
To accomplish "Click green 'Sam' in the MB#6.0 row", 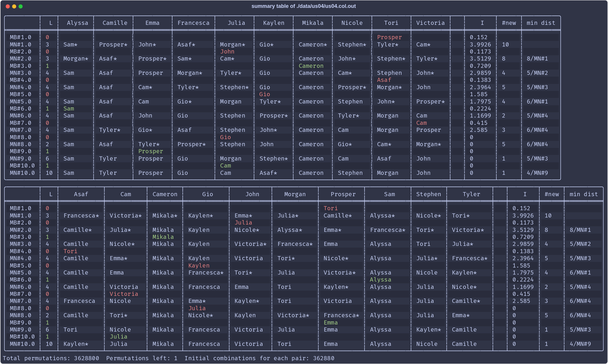I will [69, 108].
